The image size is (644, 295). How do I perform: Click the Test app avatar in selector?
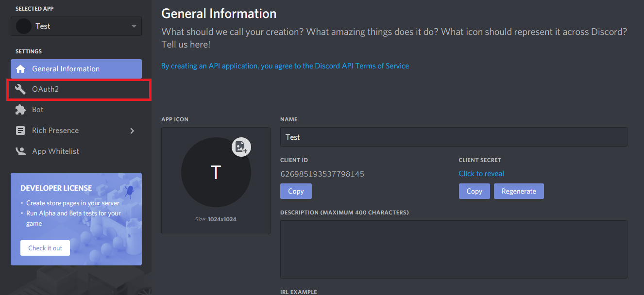(x=24, y=26)
